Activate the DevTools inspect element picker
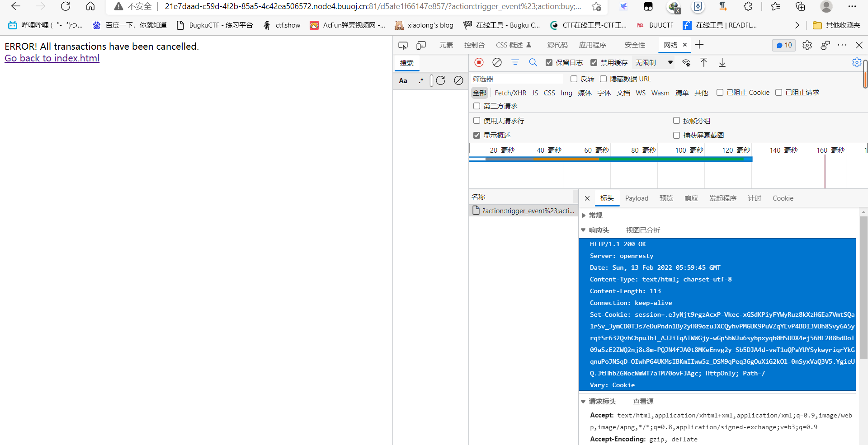 [x=403, y=45]
